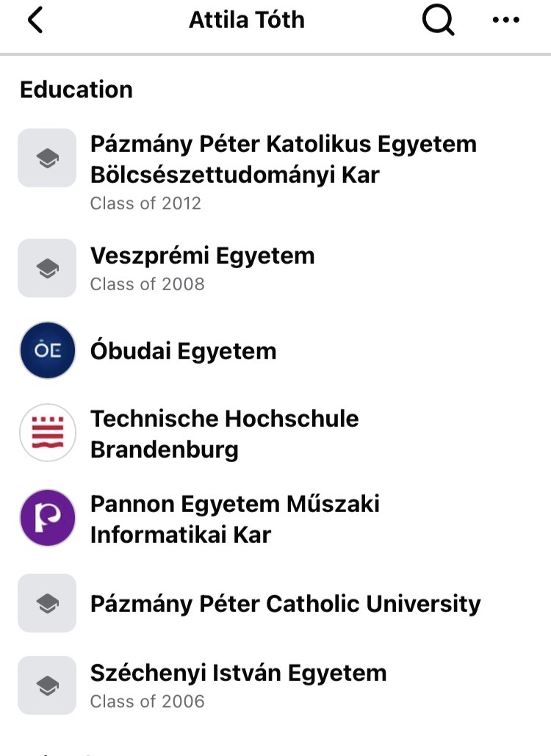This screenshot has height=756, width=551.
Task: Open Technische Hochschule Brandenburg page
Action: [224, 433]
